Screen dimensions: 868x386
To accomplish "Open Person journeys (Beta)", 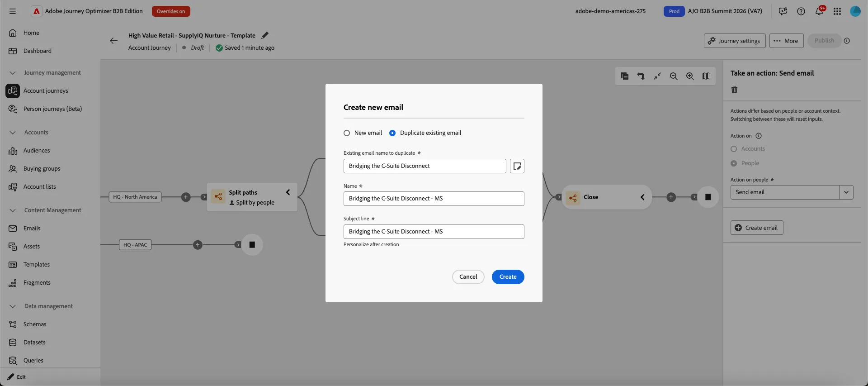I will 52,109.
